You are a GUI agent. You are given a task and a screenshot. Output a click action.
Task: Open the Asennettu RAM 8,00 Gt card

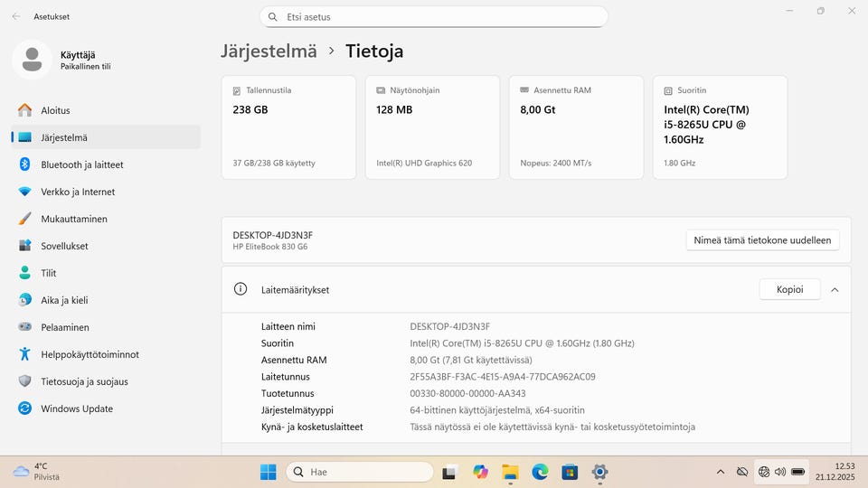(576, 127)
